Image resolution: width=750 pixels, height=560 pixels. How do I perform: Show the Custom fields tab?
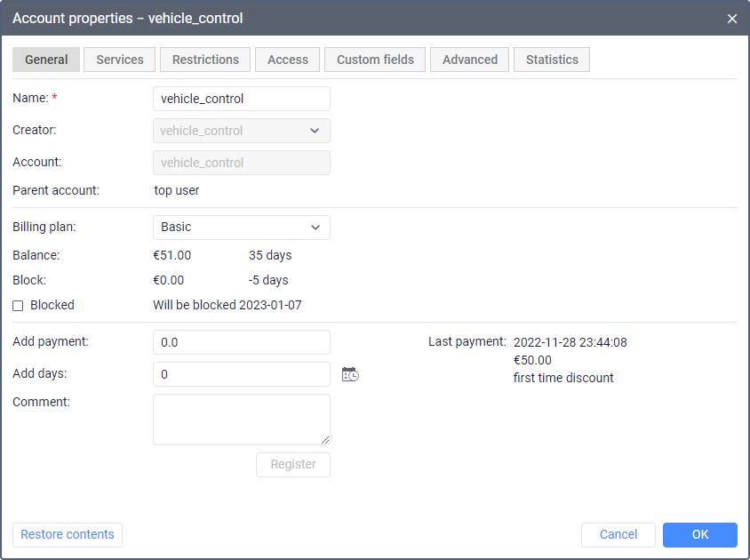pyautogui.click(x=375, y=60)
